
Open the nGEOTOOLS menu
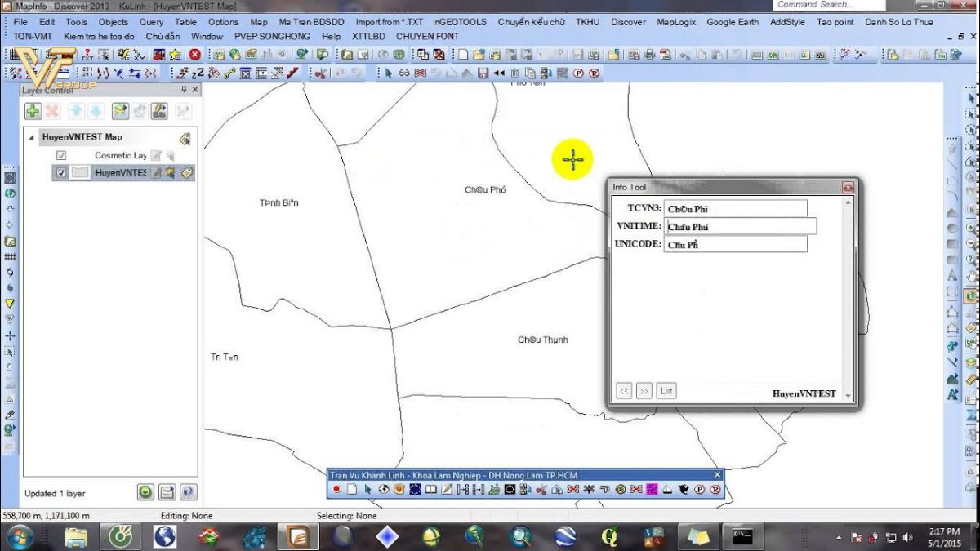coord(461,22)
